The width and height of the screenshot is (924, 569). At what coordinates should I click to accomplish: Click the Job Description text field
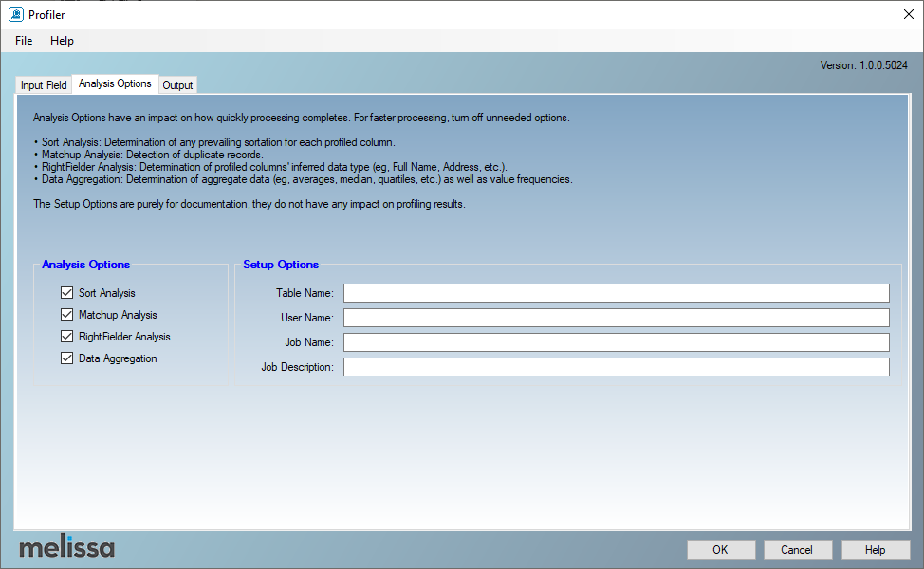click(x=617, y=367)
